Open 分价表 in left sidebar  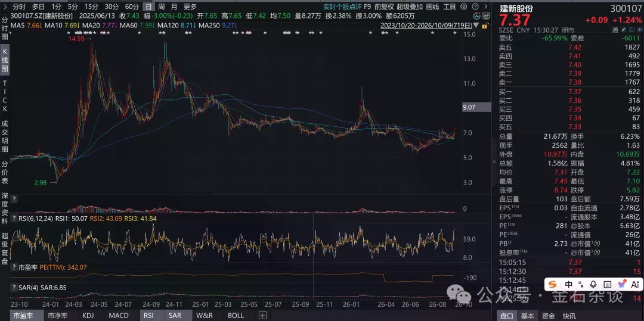(x=5, y=172)
